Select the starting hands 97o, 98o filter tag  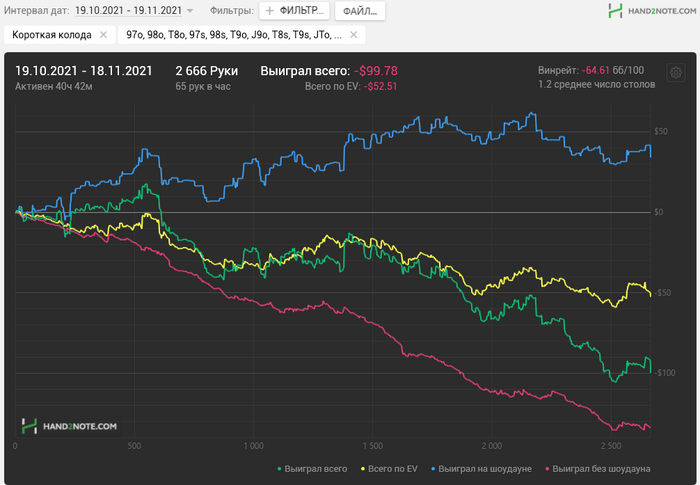(x=233, y=35)
